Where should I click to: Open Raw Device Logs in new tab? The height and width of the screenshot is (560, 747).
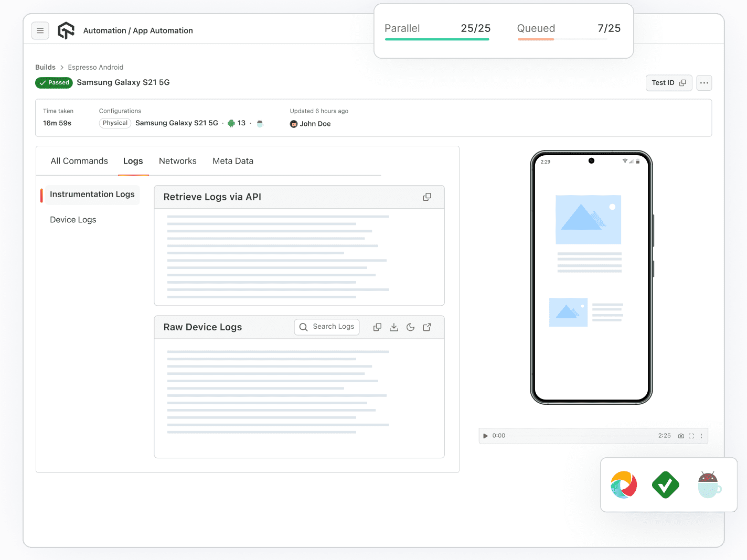(x=427, y=327)
